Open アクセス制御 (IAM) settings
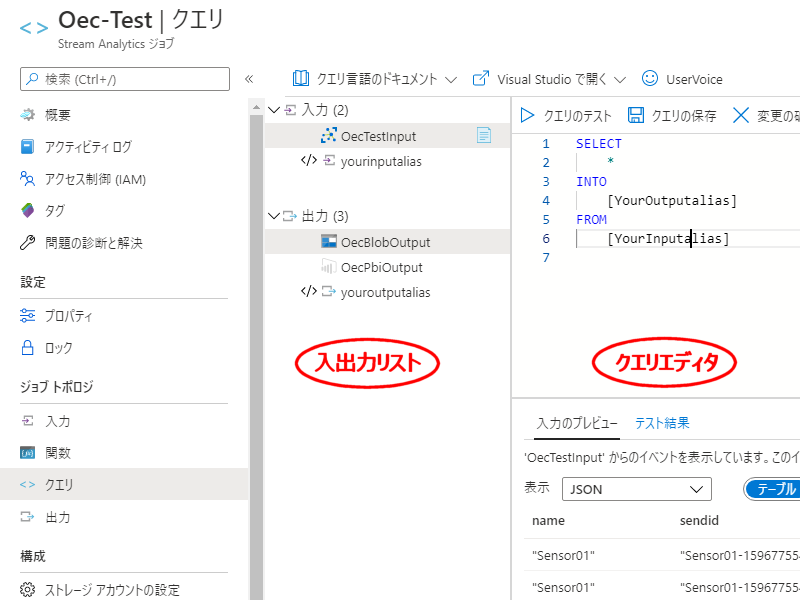This screenshot has height=600, width=800. point(95,179)
